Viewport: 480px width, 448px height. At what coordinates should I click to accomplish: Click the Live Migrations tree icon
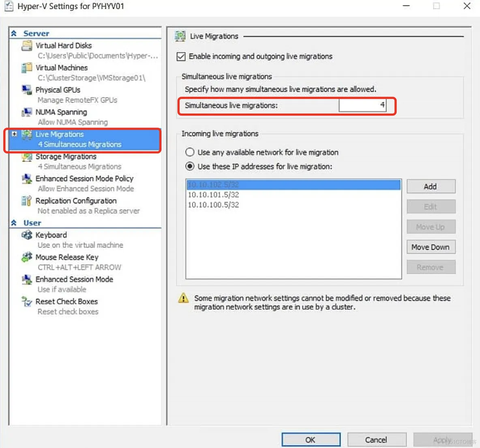[27, 135]
